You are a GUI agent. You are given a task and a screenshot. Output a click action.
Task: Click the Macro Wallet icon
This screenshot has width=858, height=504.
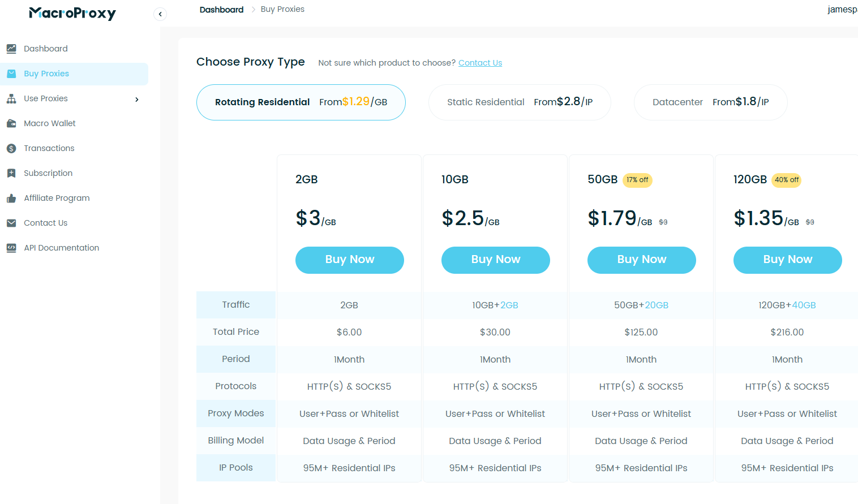11,123
